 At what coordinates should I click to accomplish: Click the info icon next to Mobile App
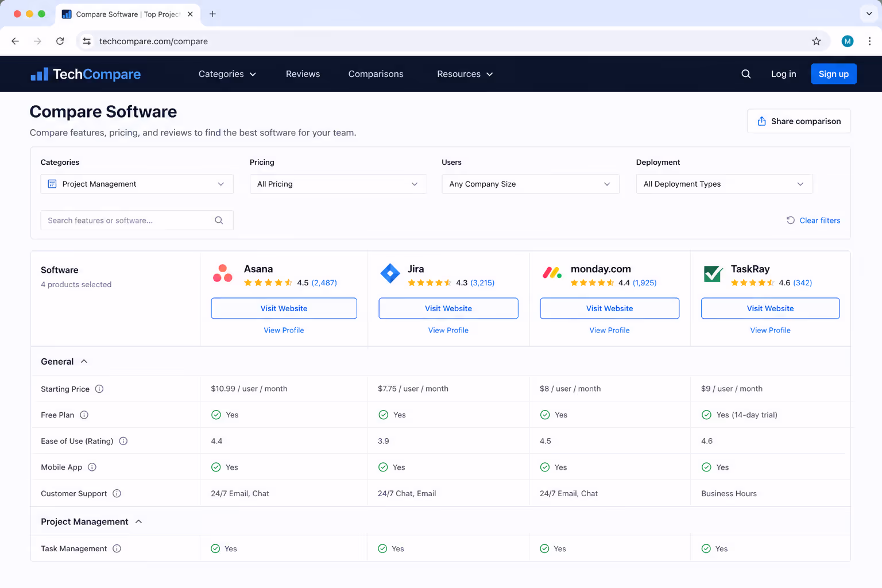(x=92, y=467)
